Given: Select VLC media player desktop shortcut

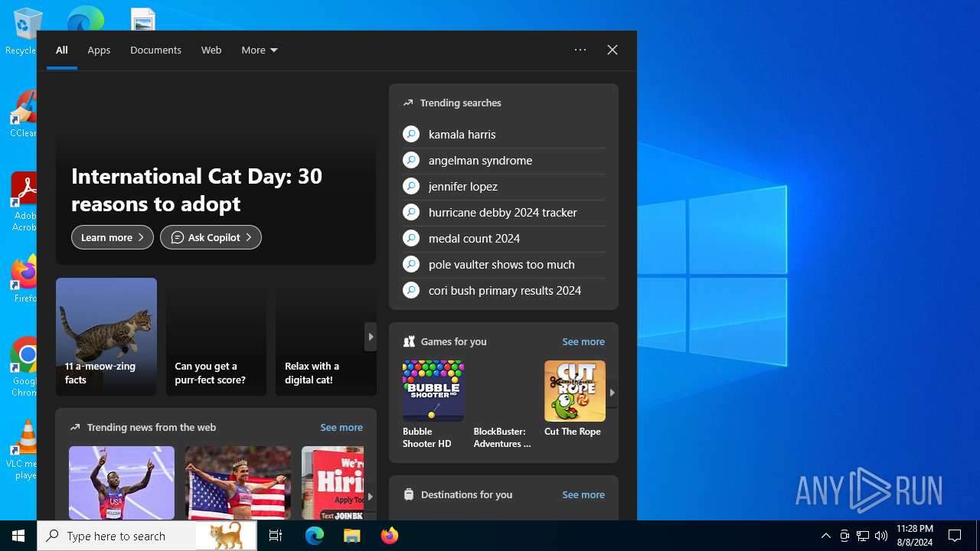Looking at the screenshot, I should (x=23, y=450).
